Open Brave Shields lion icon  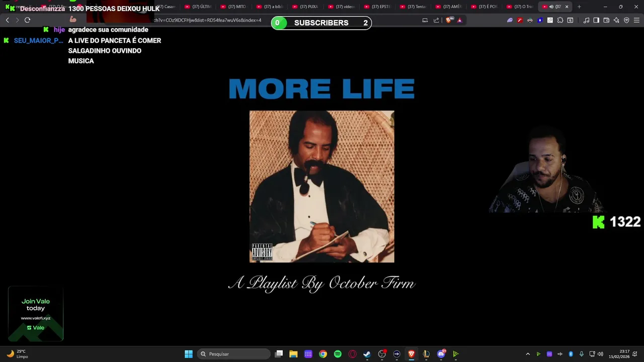click(449, 20)
